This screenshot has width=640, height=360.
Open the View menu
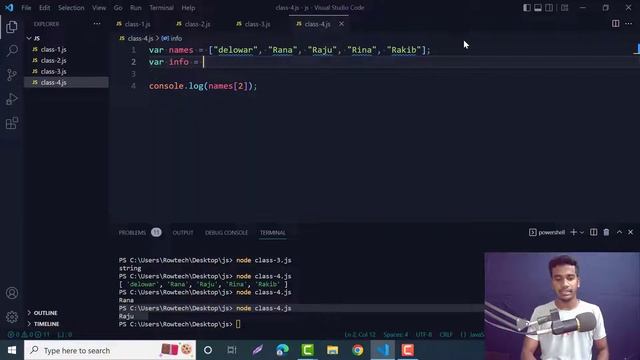pos(99,8)
